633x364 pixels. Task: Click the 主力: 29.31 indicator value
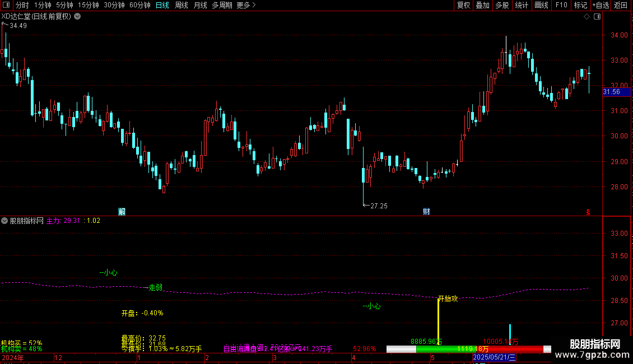click(63, 221)
